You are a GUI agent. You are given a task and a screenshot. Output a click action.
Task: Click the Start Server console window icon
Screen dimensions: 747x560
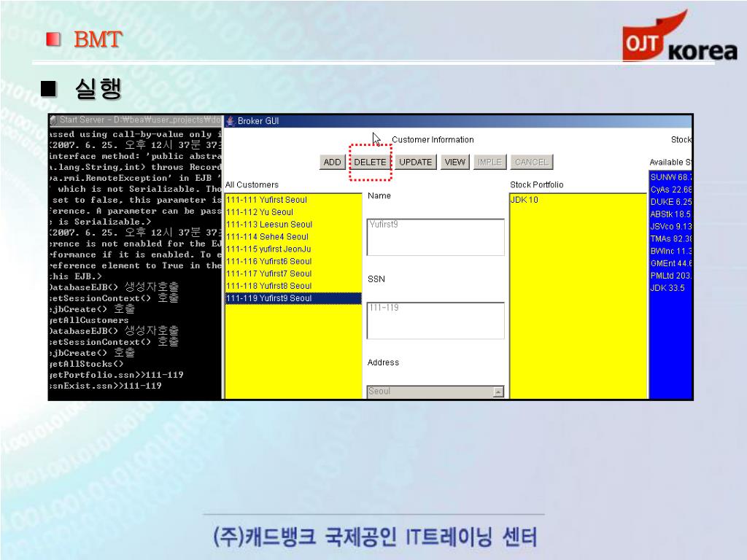click(x=53, y=120)
